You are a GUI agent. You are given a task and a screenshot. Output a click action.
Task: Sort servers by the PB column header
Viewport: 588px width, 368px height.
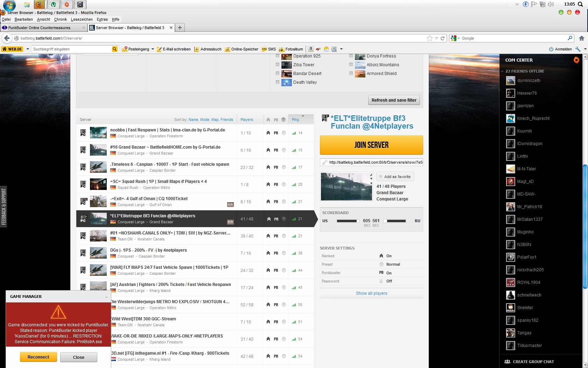click(276, 120)
